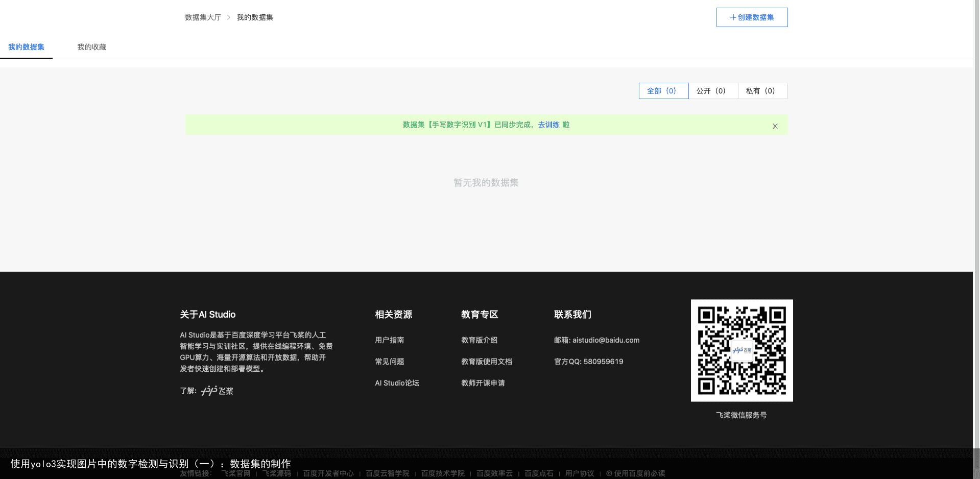This screenshot has width=980, height=479.
Task: Click the 暂无我的数据集 empty message
Action: coord(486,183)
